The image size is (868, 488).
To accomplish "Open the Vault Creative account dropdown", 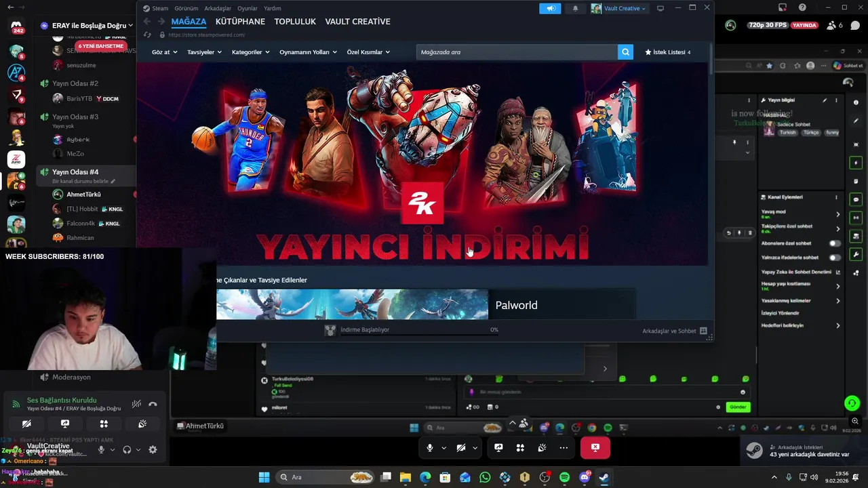I will tap(618, 8).
